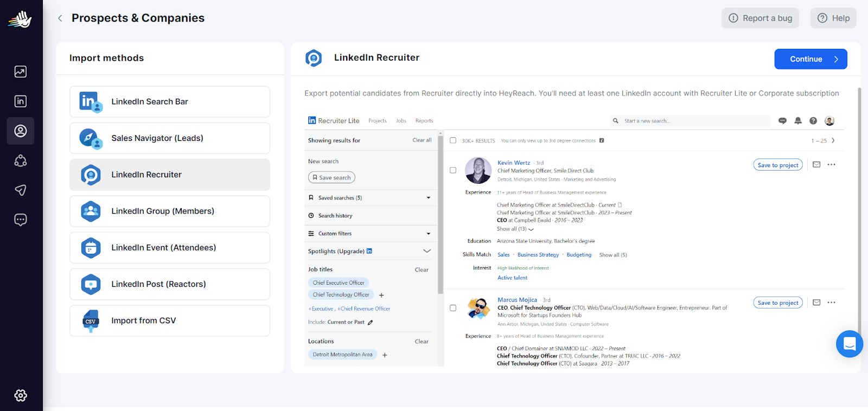Open Kevin Wertz's profile name link
The image size is (868, 411).
pyautogui.click(x=514, y=163)
